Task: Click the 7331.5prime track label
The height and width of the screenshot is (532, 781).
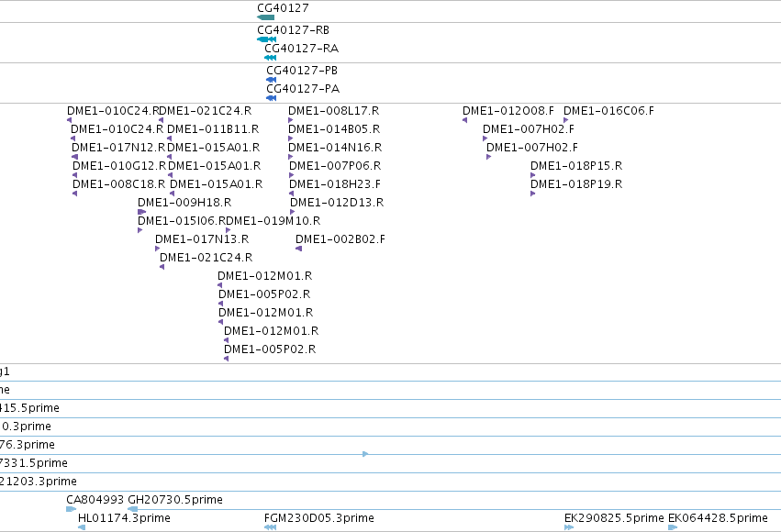Action: pos(34,463)
